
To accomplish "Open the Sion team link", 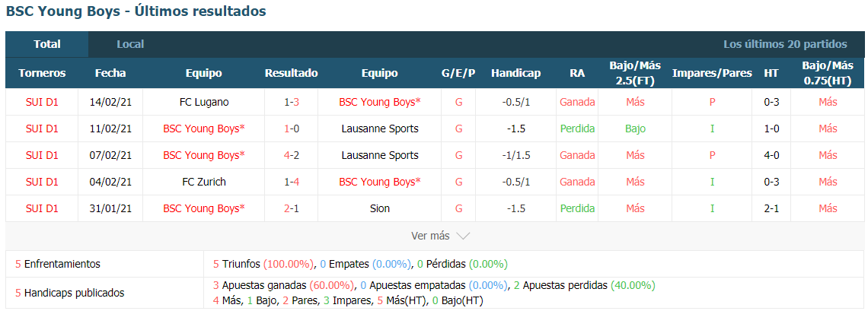I will [x=379, y=208].
